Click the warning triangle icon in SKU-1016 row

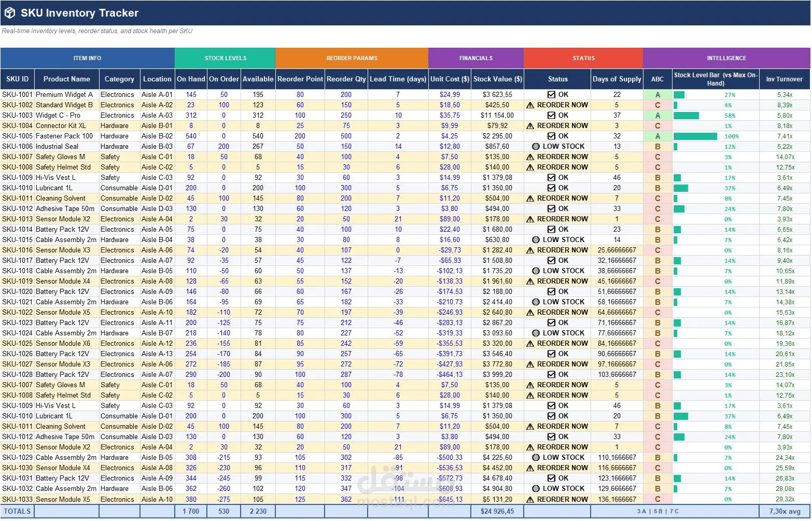tap(530, 250)
